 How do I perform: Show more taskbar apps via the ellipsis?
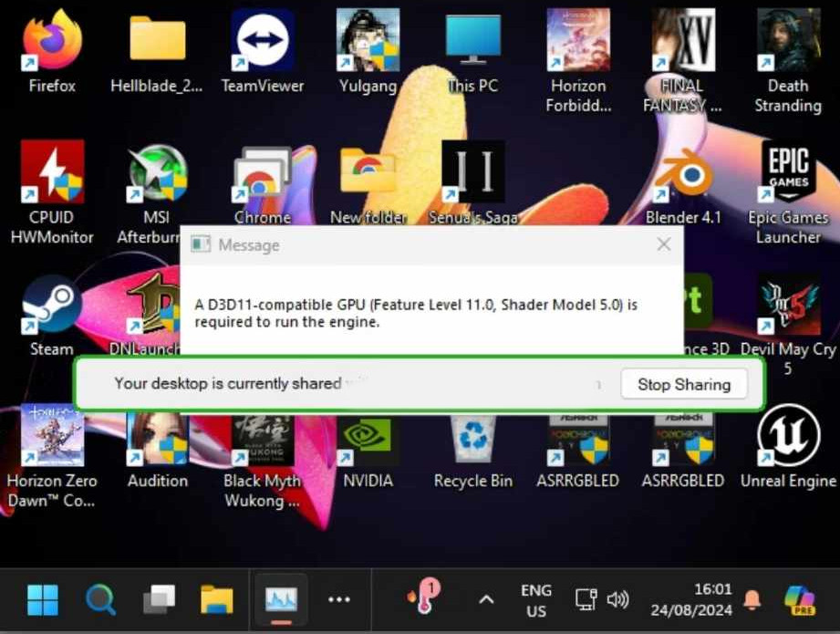pos(339,599)
